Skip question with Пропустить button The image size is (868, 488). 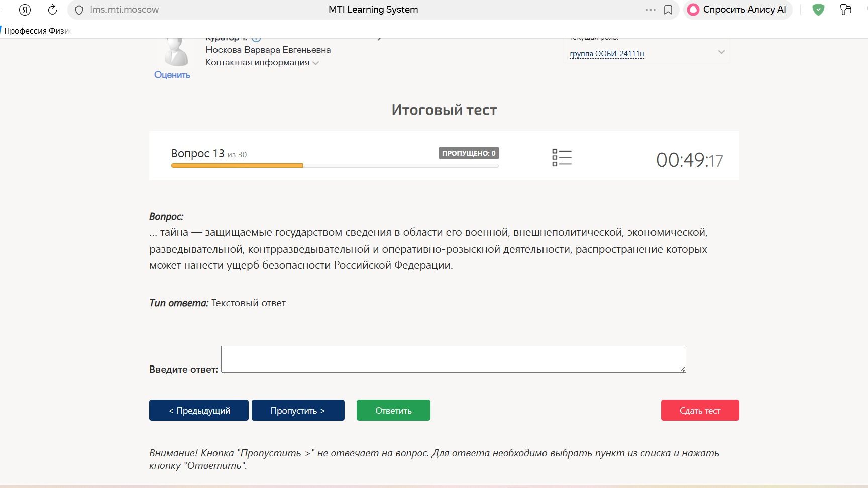point(298,410)
